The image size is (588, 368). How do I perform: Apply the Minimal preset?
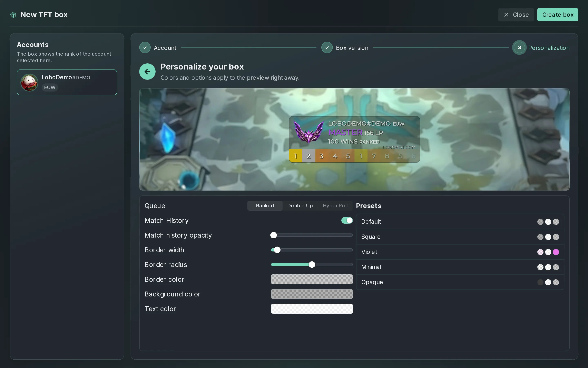click(x=460, y=267)
